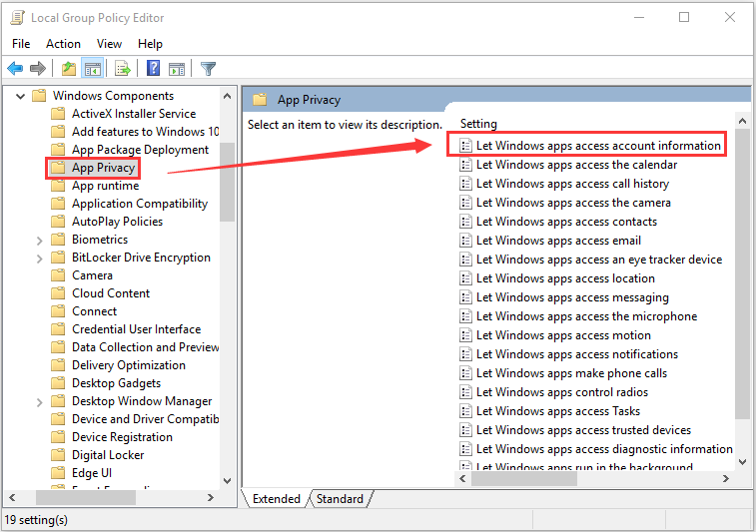Switch to the Extended tab
This screenshot has width=756, height=532.
point(277,499)
